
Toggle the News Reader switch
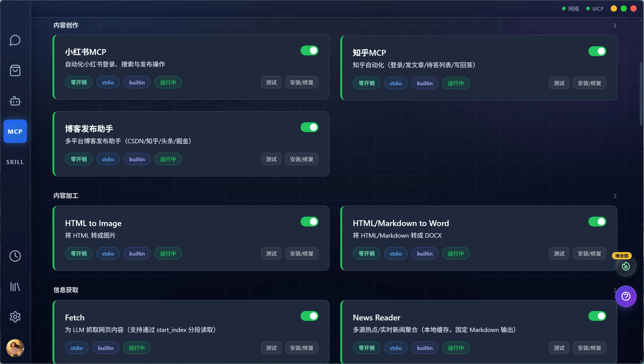point(597,316)
